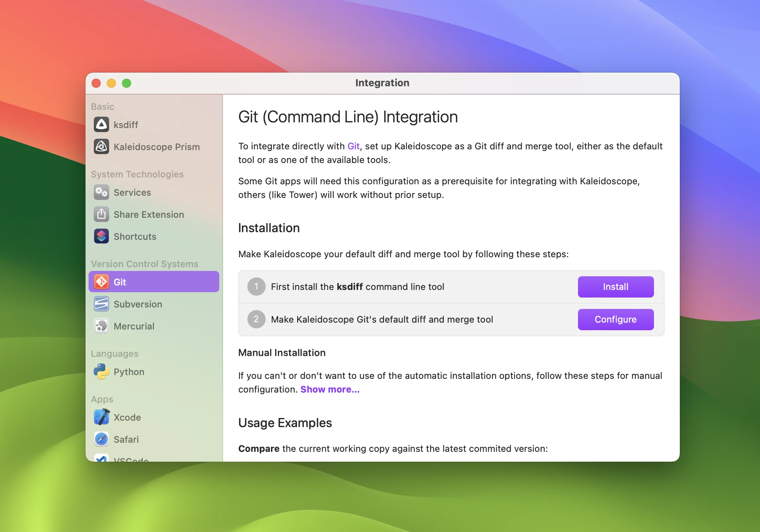Click the green zoom window button
The image size is (760, 532).
point(127,83)
